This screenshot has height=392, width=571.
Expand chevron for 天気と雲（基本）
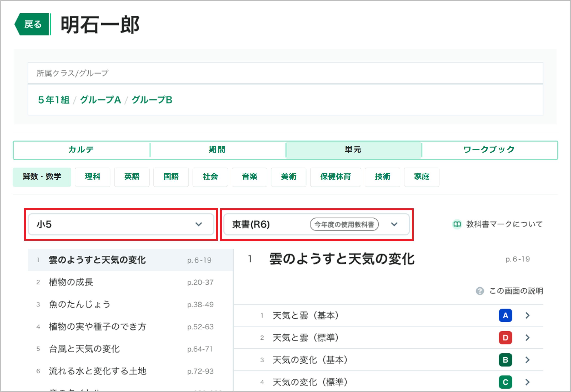click(x=528, y=316)
